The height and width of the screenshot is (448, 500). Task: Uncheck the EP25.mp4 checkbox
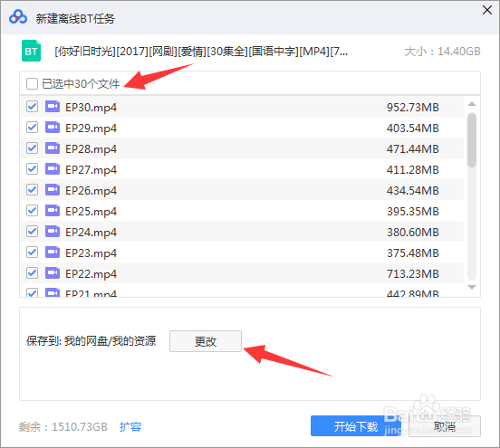pyautogui.click(x=33, y=211)
